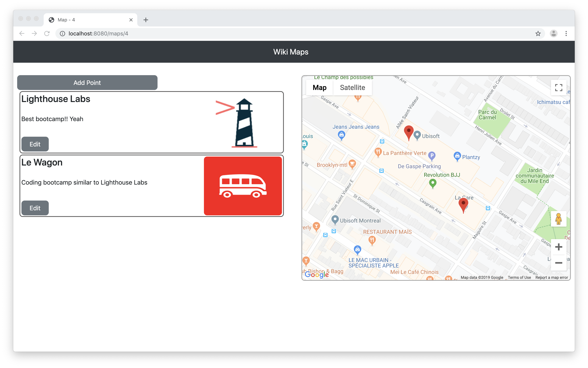Click the Ubisoft grey place pin

coord(417,136)
